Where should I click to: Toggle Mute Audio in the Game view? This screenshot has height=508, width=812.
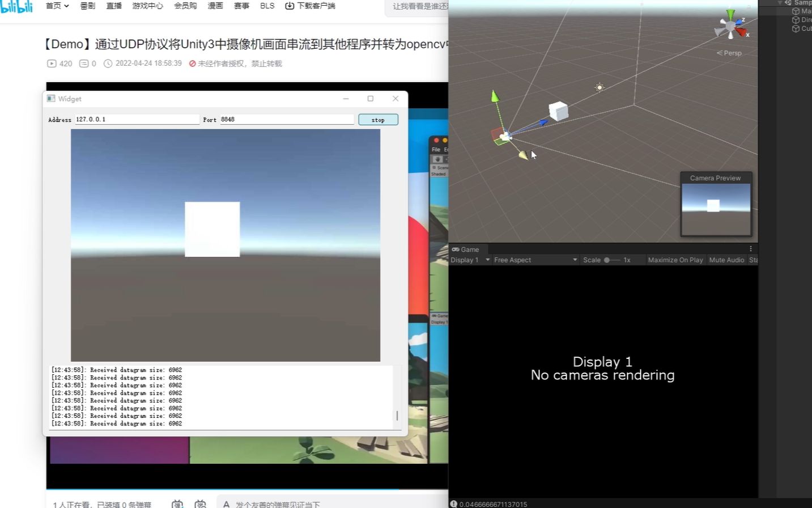(x=726, y=260)
